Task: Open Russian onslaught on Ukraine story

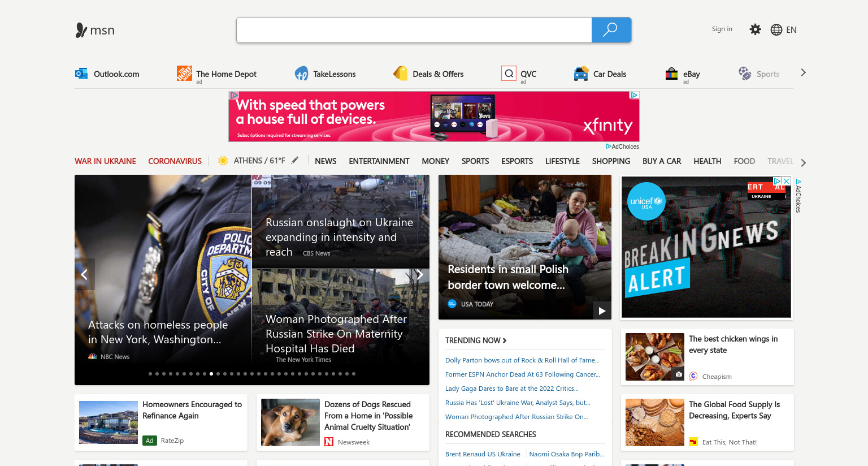Action: pyautogui.click(x=339, y=237)
